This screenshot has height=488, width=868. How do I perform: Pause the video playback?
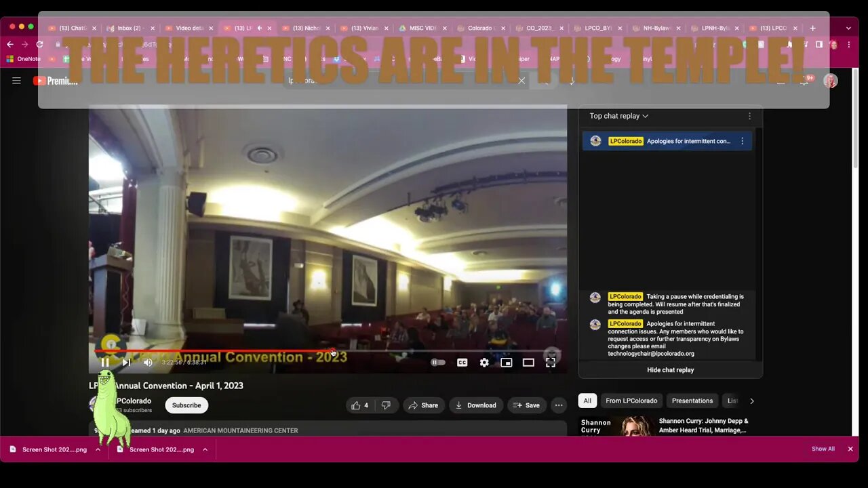pyautogui.click(x=105, y=363)
